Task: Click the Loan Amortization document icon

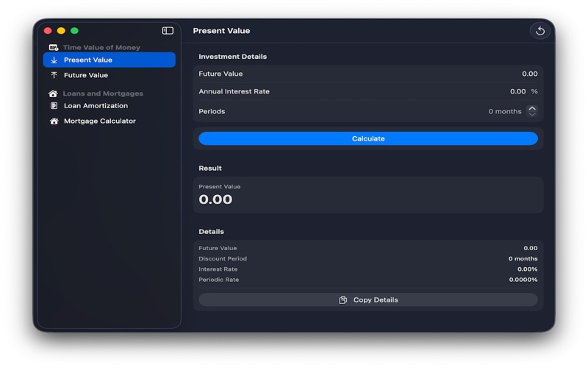Action: tap(54, 106)
